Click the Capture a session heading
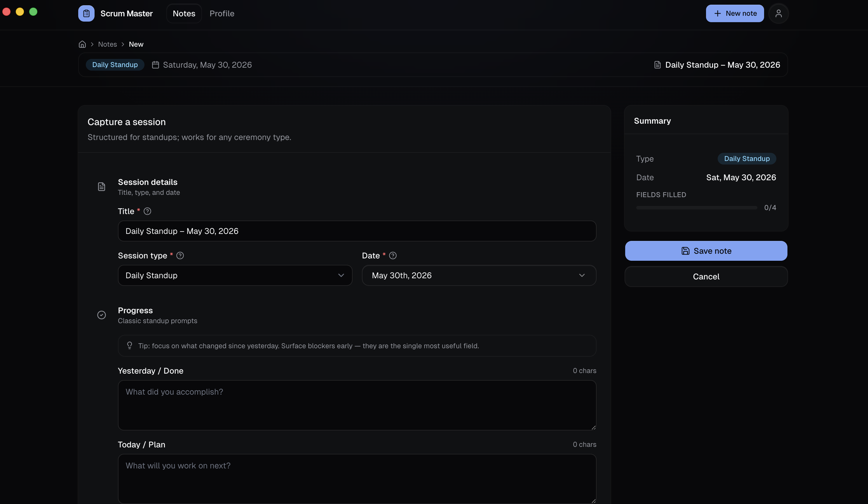This screenshot has height=504, width=868. (x=126, y=122)
